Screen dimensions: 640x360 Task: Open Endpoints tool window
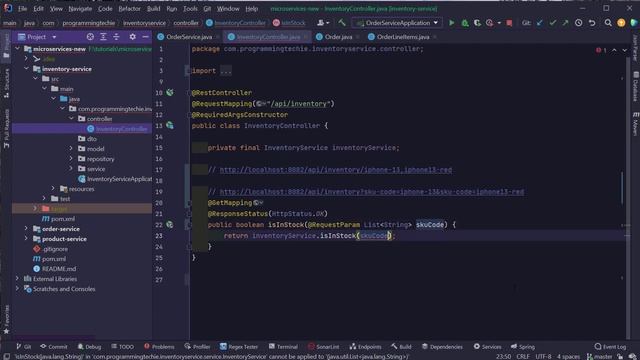[x=365, y=347]
